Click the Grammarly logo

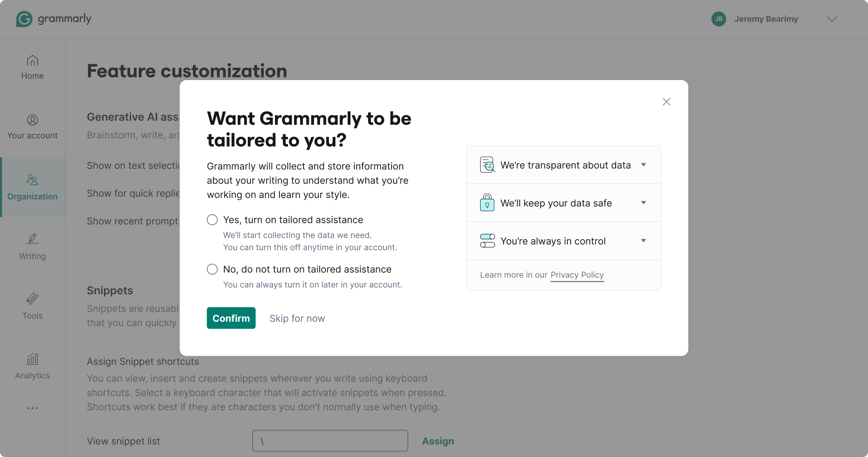click(x=53, y=19)
